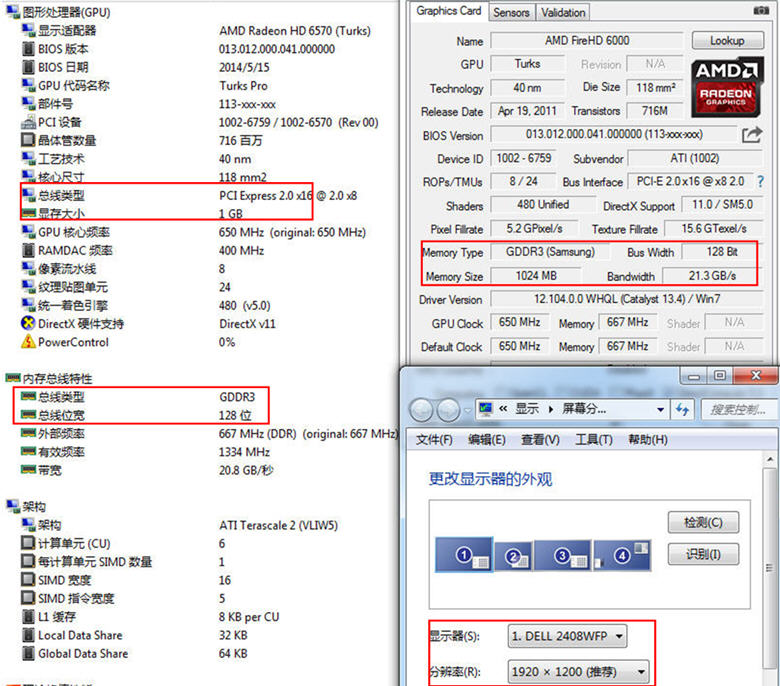
Task: Select the SIMD 指令宽度 row
Action: click(x=199, y=598)
